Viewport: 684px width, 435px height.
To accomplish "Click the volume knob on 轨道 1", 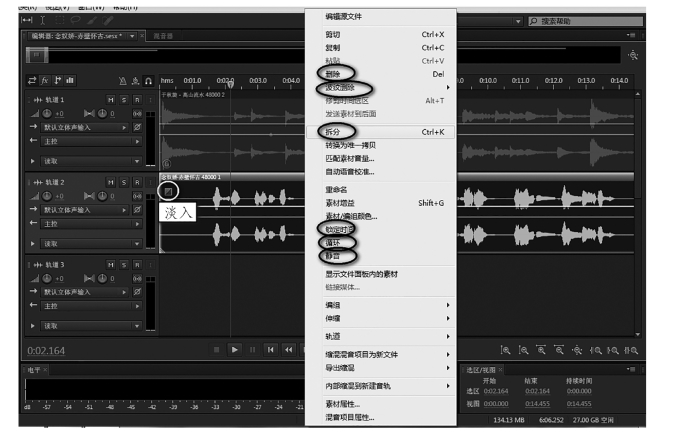I will click(47, 113).
